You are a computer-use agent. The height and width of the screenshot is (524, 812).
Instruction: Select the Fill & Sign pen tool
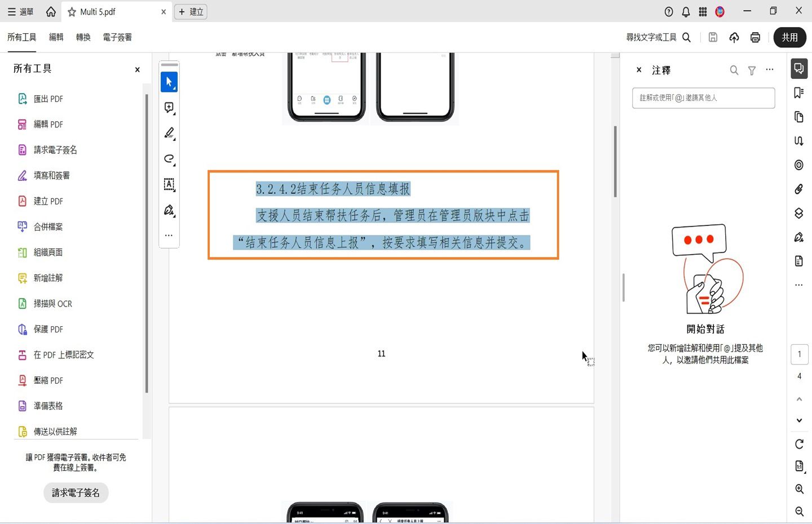[x=169, y=210]
